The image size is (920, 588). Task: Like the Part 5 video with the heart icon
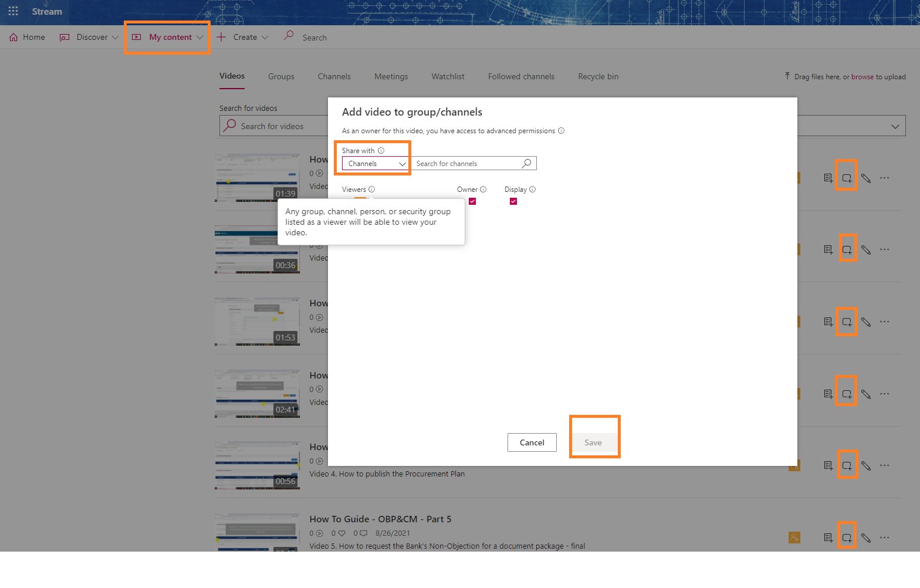(x=341, y=533)
